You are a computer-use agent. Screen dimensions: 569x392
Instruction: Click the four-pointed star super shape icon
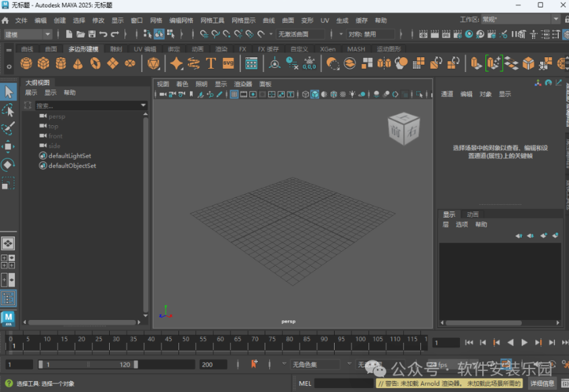176,63
